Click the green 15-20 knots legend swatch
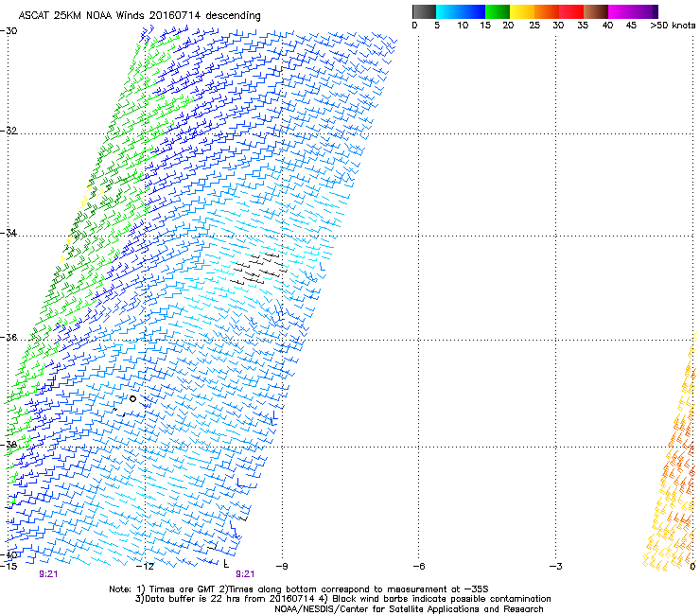The width and height of the screenshot is (700, 615). (498, 11)
